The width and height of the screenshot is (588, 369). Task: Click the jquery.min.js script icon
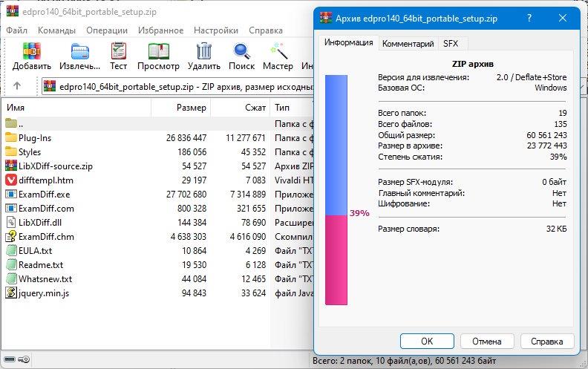click(11, 293)
